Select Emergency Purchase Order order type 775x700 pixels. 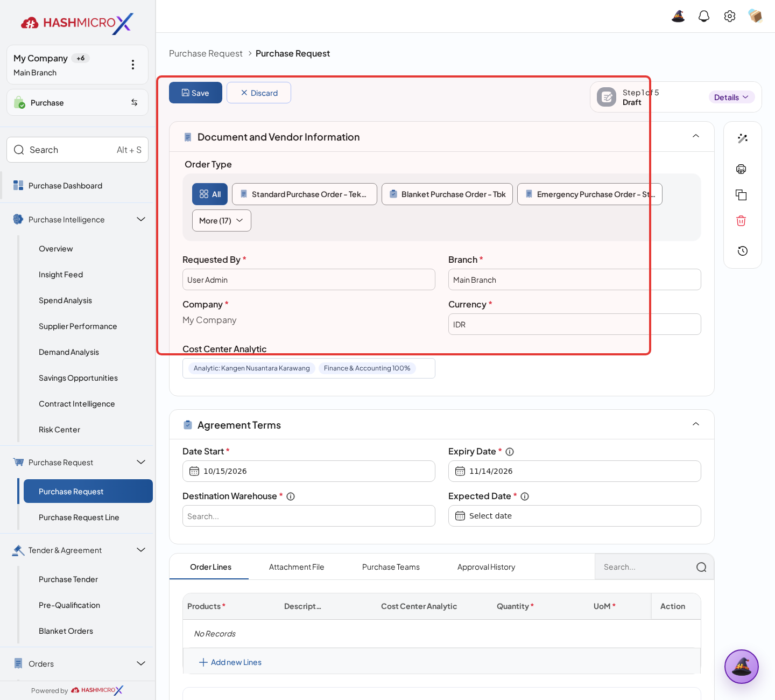pyautogui.click(x=590, y=194)
